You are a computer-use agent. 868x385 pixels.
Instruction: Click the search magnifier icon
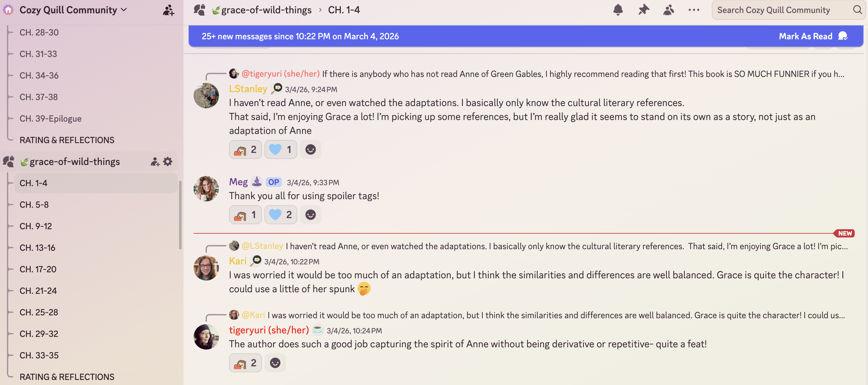(x=857, y=10)
